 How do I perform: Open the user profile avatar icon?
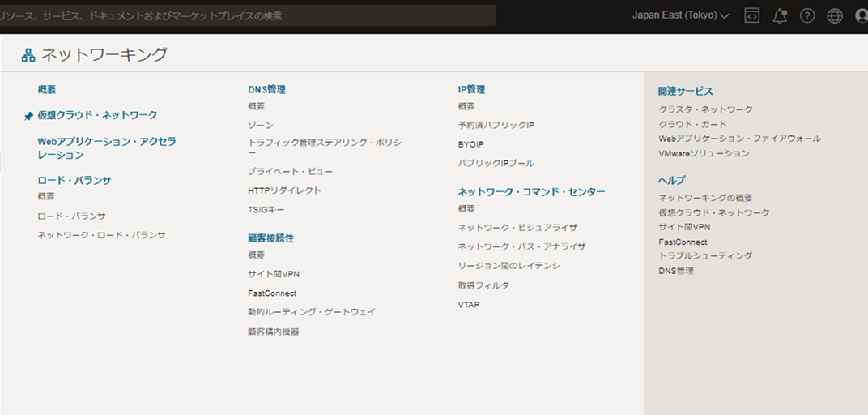coord(862,16)
